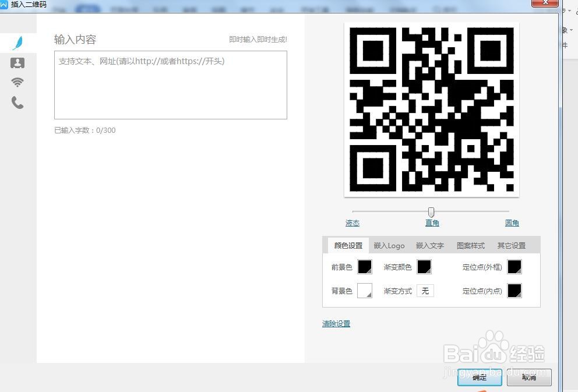Adjust the QR corner style slider handle
578x392 pixels.
[431, 212]
